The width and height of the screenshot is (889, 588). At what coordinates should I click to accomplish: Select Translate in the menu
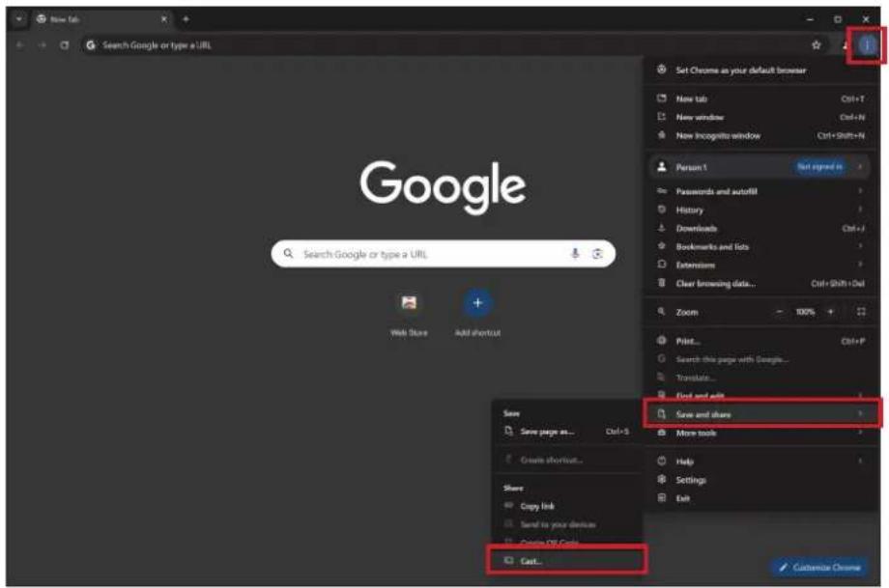(x=761, y=378)
